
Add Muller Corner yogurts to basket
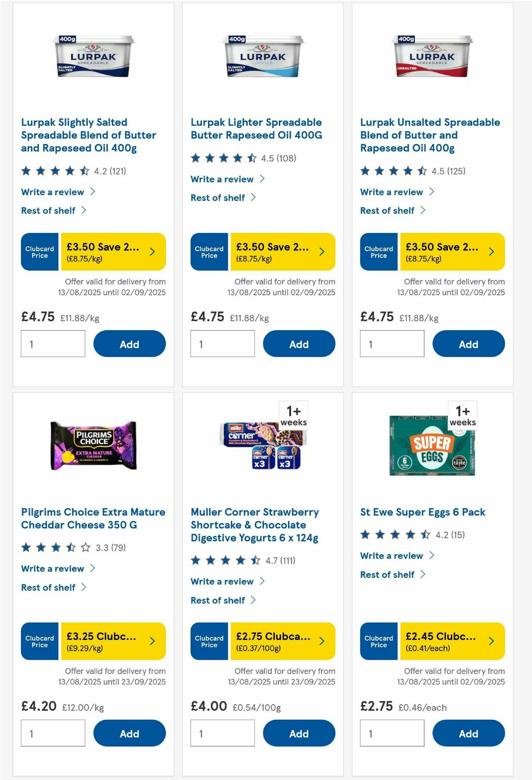pyautogui.click(x=299, y=733)
